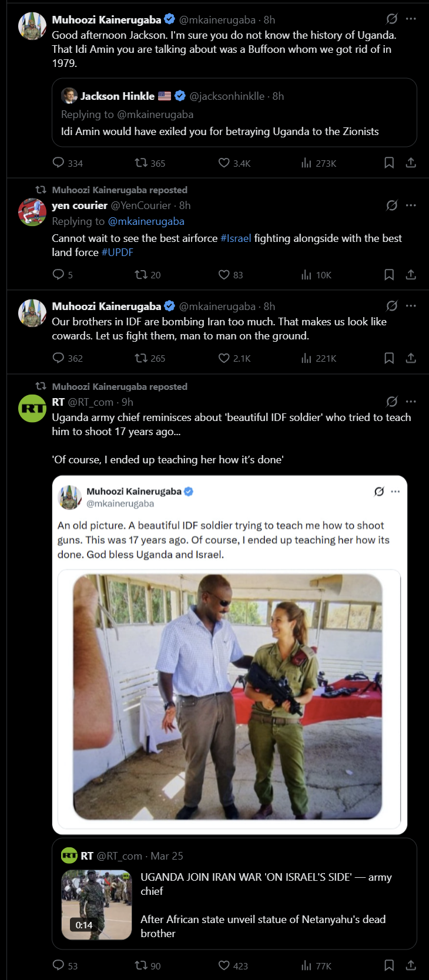Like the tweet with 3.4K likes

pyautogui.click(x=224, y=163)
